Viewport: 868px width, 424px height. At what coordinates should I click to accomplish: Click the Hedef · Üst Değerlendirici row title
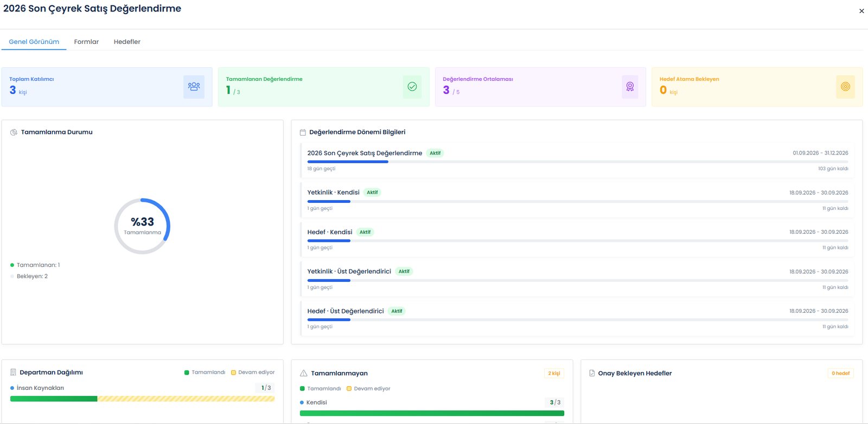click(346, 311)
